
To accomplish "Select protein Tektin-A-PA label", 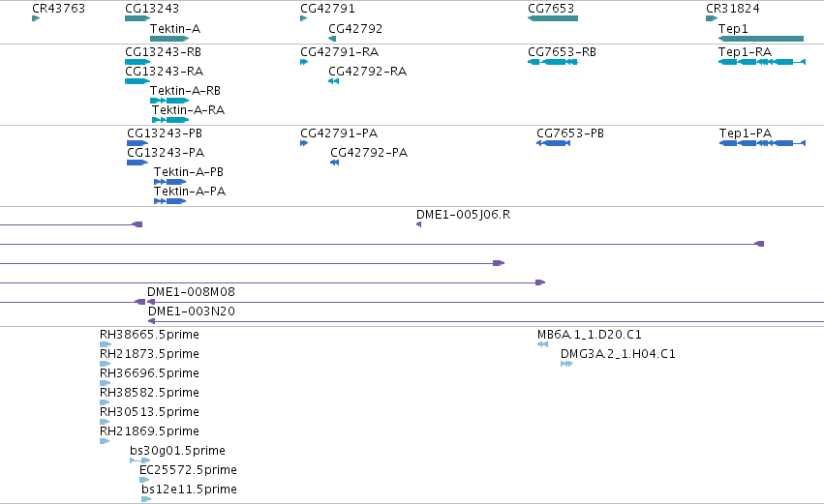I will pos(190,192).
